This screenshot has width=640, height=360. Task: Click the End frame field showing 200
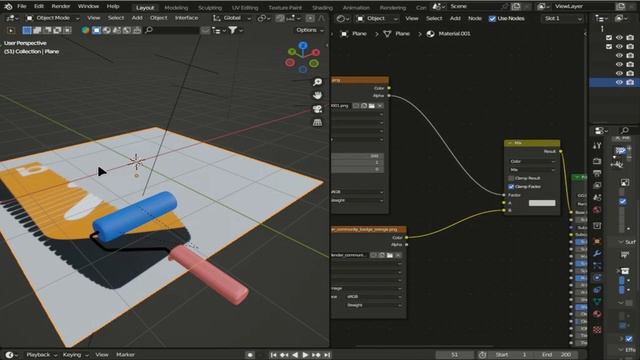pyautogui.click(x=557, y=355)
